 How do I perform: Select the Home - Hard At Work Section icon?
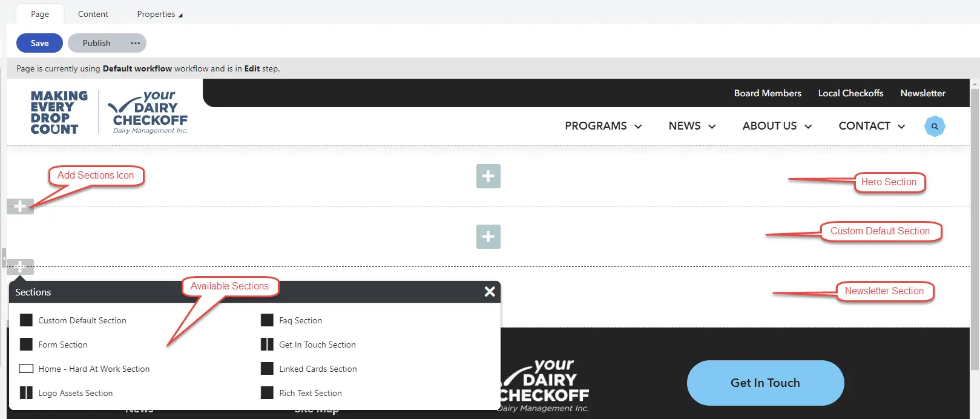tap(26, 369)
